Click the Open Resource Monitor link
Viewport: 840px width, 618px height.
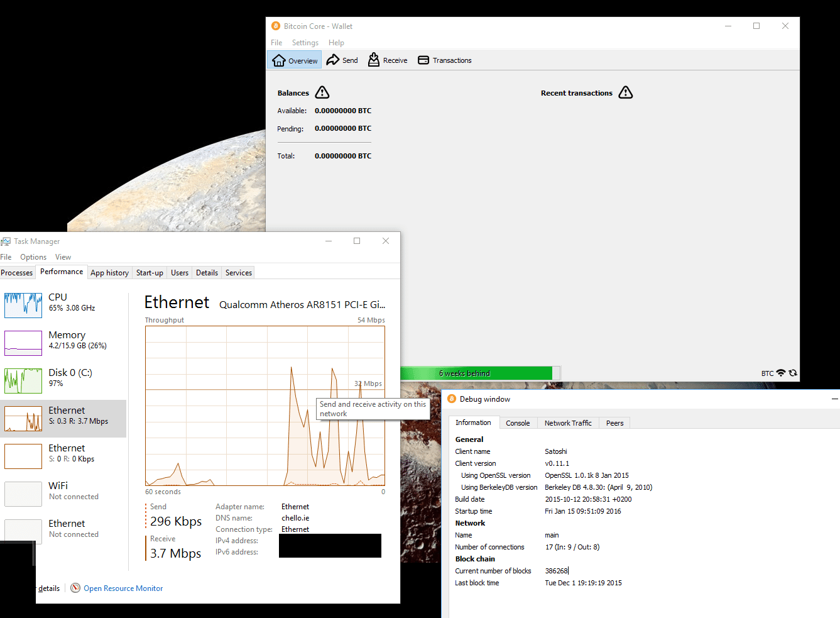(123, 588)
